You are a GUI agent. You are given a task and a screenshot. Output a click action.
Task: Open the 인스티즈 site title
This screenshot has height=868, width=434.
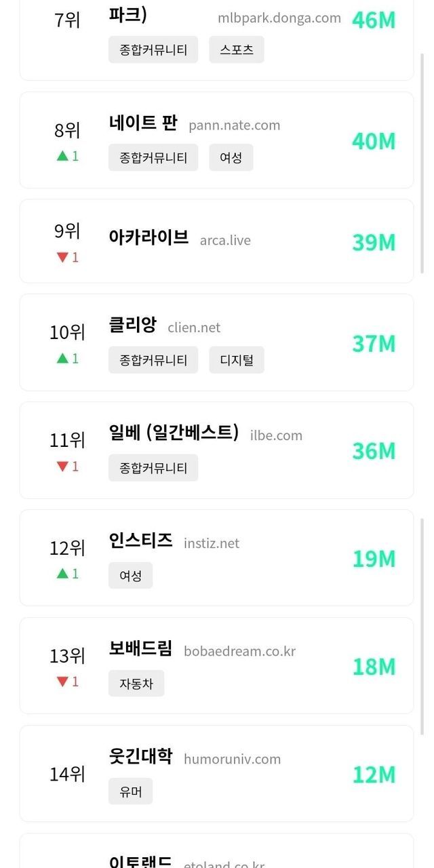(140, 541)
